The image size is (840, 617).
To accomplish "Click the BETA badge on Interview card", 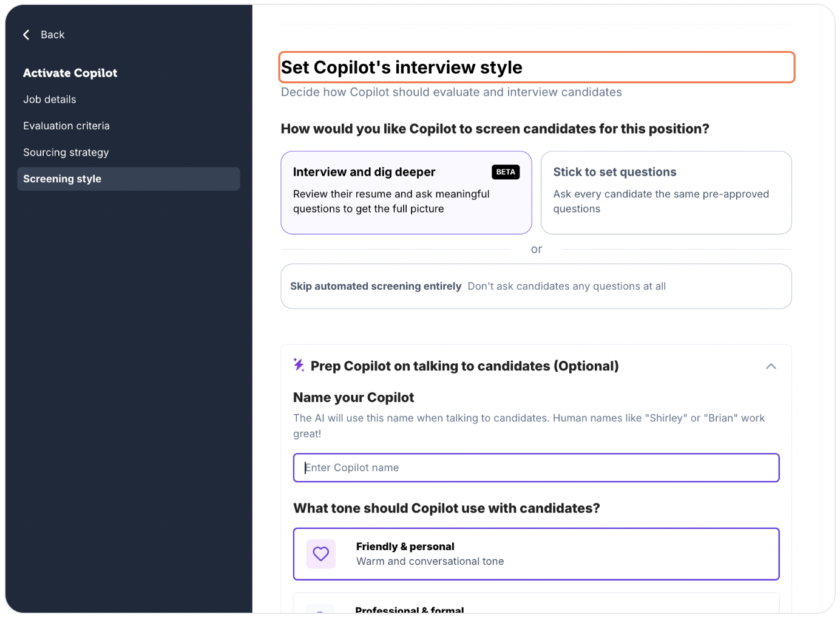I will (506, 172).
